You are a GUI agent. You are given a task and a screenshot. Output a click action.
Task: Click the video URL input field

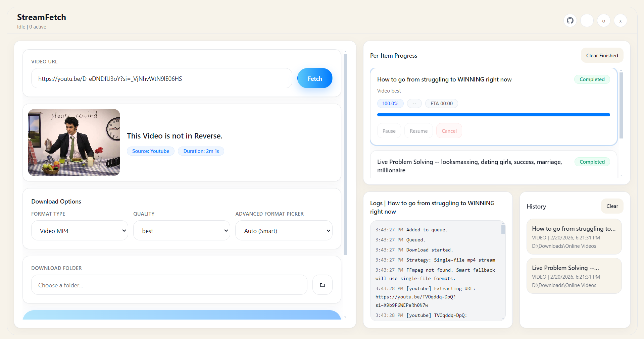161,78
